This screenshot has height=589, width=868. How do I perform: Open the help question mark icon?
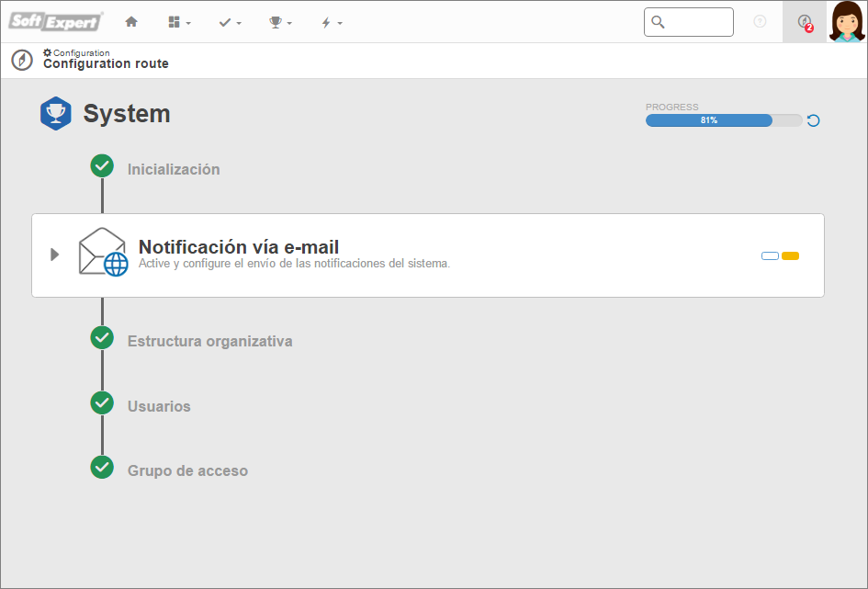point(760,21)
